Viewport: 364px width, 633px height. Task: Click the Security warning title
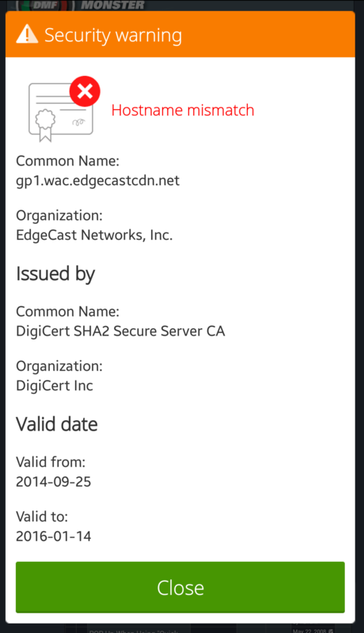point(113,36)
